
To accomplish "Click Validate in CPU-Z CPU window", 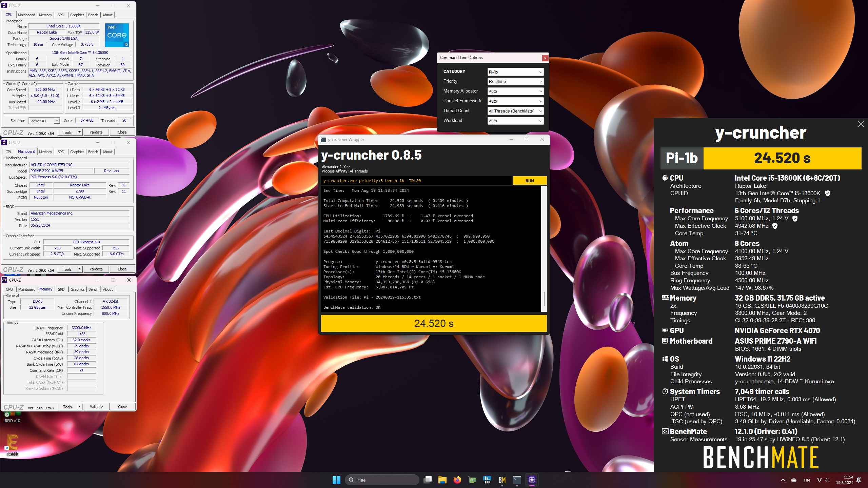I will [96, 132].
